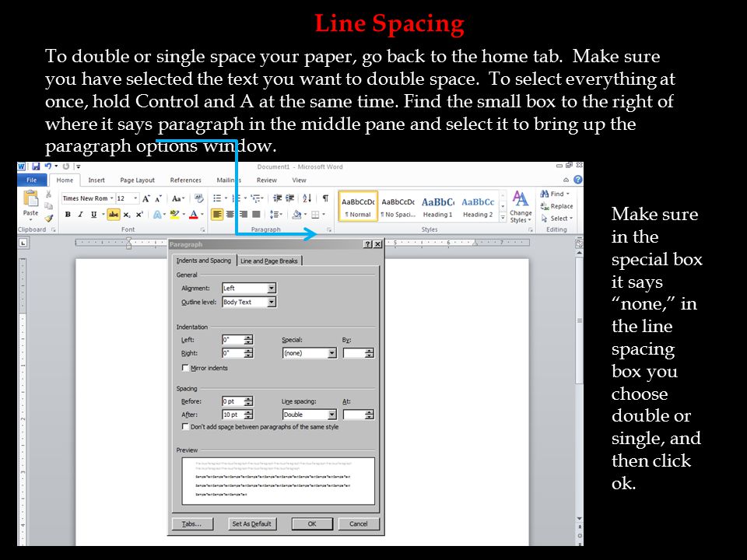Image resolution: width=747 pixels, height=560 pixels.
Task: Switch to the Review tab
Action: [x=266, y=180]
